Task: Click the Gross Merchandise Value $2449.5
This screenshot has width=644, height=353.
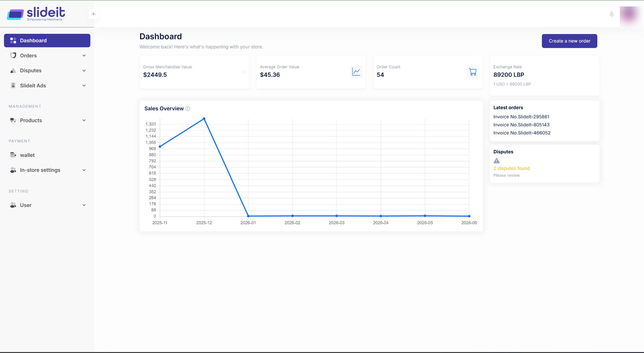Action: pos(155,75)
